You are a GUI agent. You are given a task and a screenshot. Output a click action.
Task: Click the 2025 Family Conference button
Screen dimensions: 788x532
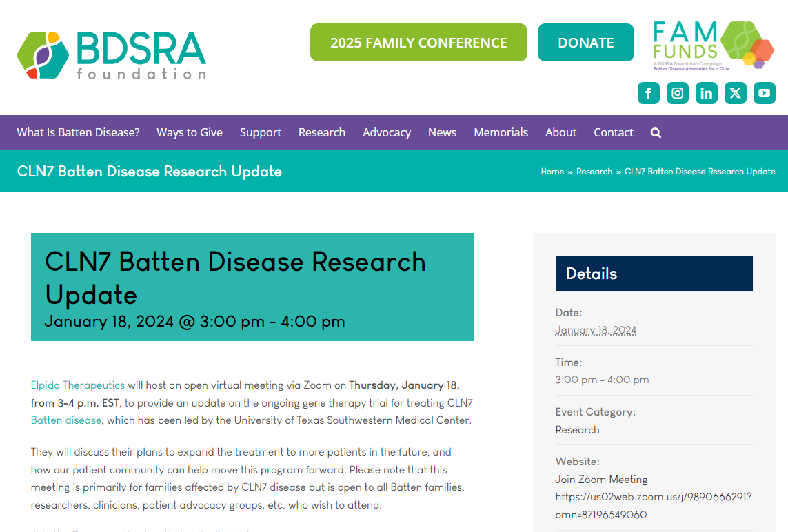pyautogui.click(x=418, y=43)
